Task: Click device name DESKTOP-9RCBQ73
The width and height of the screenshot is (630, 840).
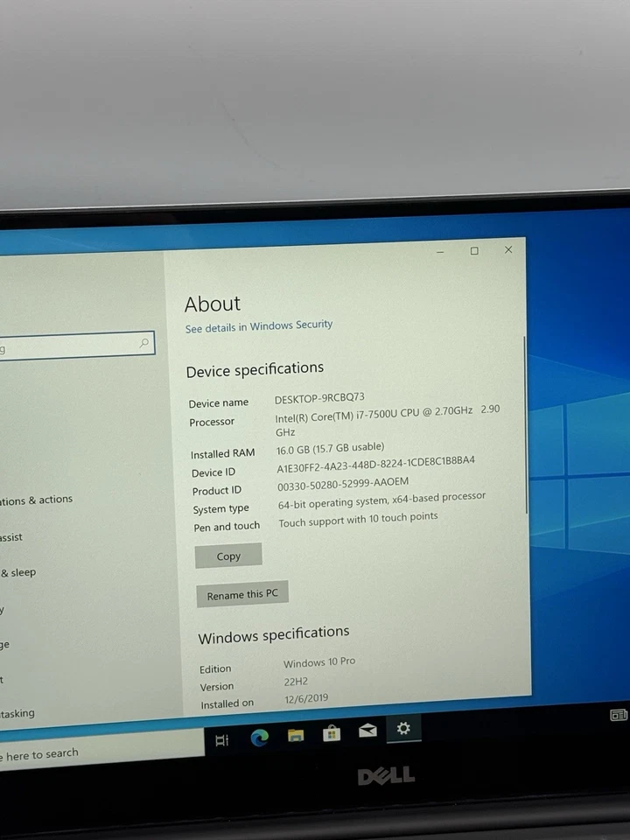Action: [x=319, y=398]
